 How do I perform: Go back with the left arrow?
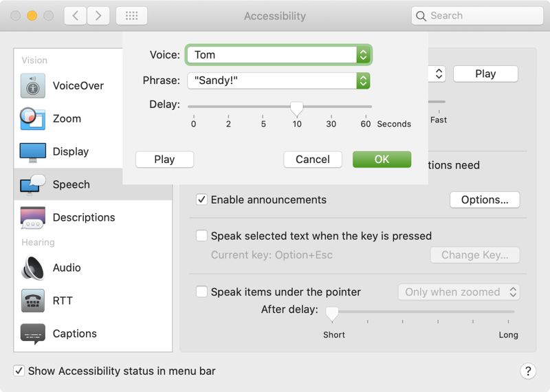[x=75, y=16]
